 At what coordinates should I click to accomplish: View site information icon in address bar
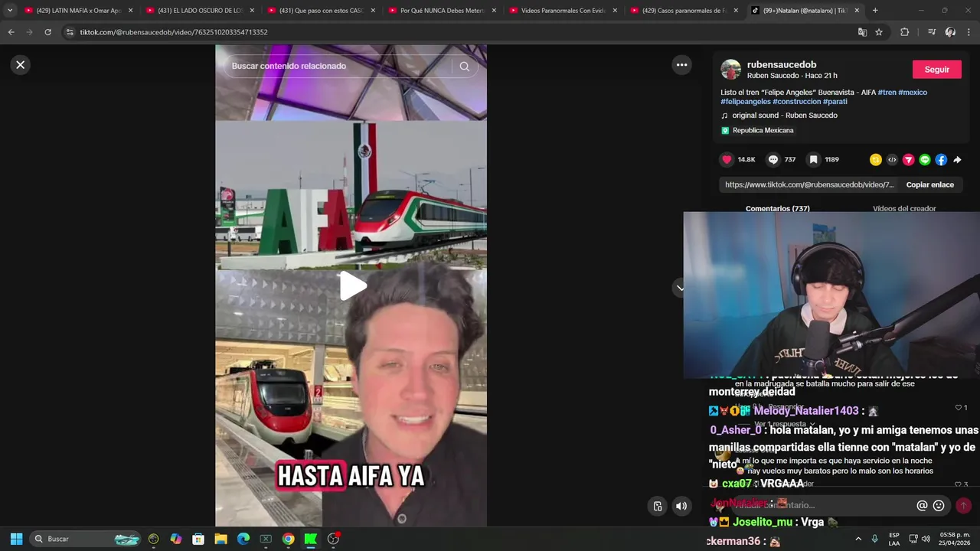point(70,32)
